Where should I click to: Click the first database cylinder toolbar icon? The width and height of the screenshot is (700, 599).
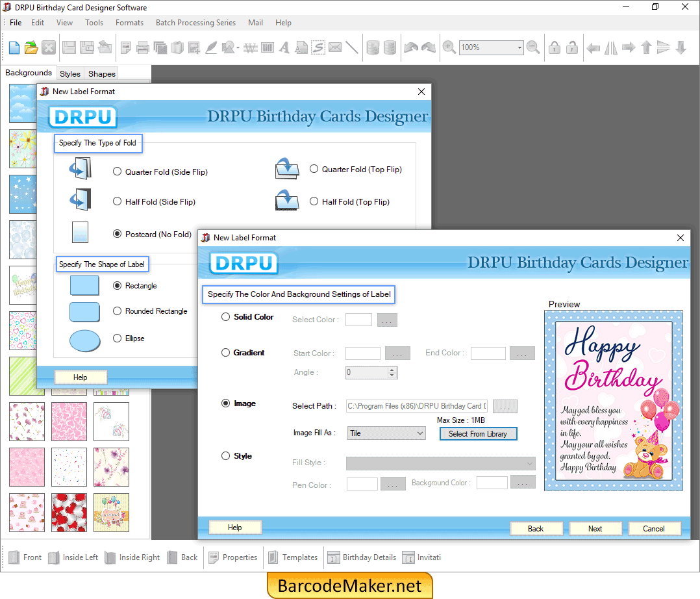click(373, 47)
